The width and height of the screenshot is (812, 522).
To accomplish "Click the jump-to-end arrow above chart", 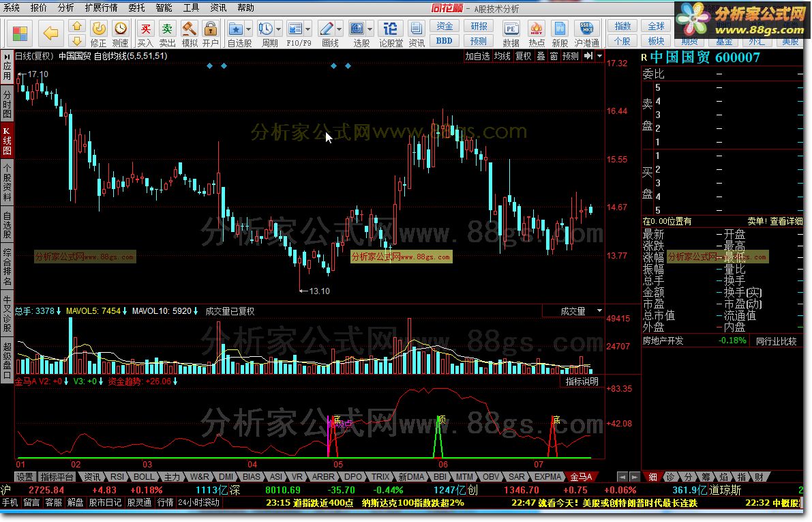I will pyautogui.click(x=588, y=56).
